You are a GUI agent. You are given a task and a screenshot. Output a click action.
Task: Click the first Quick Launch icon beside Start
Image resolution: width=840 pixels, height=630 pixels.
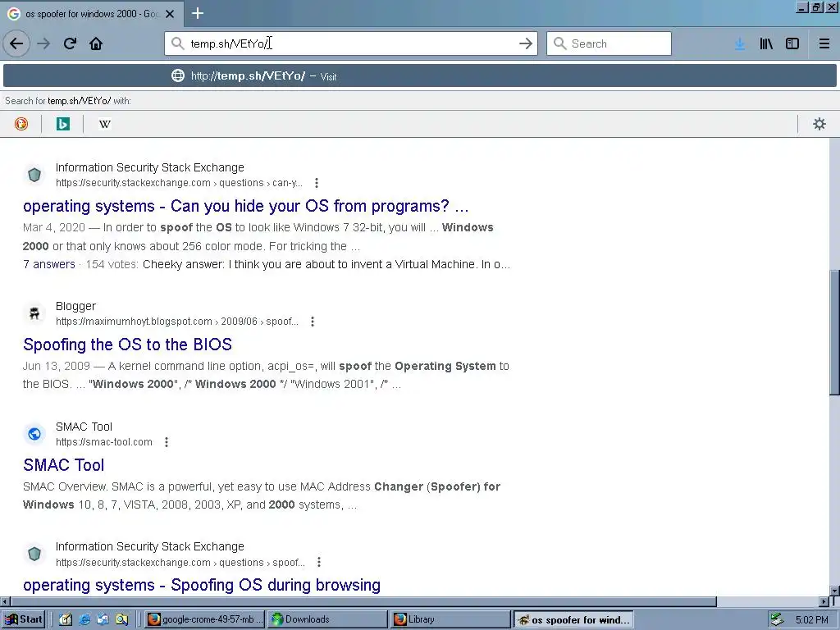(66, 619)
